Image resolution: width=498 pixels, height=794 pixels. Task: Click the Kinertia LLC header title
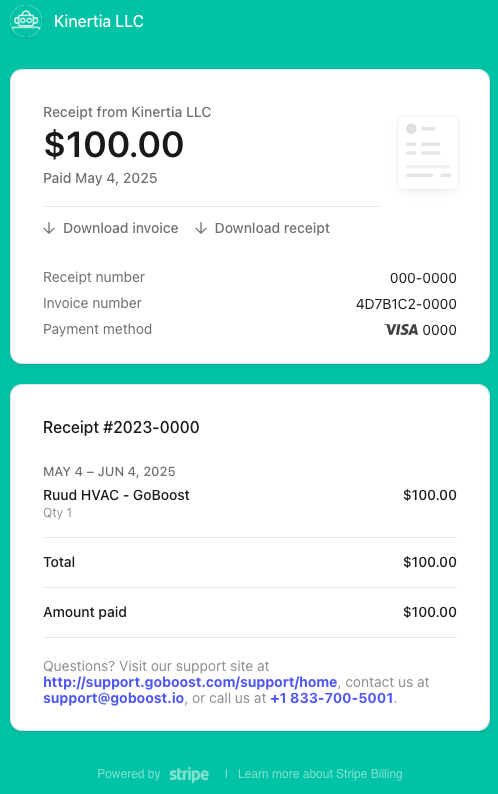[99, 21]
